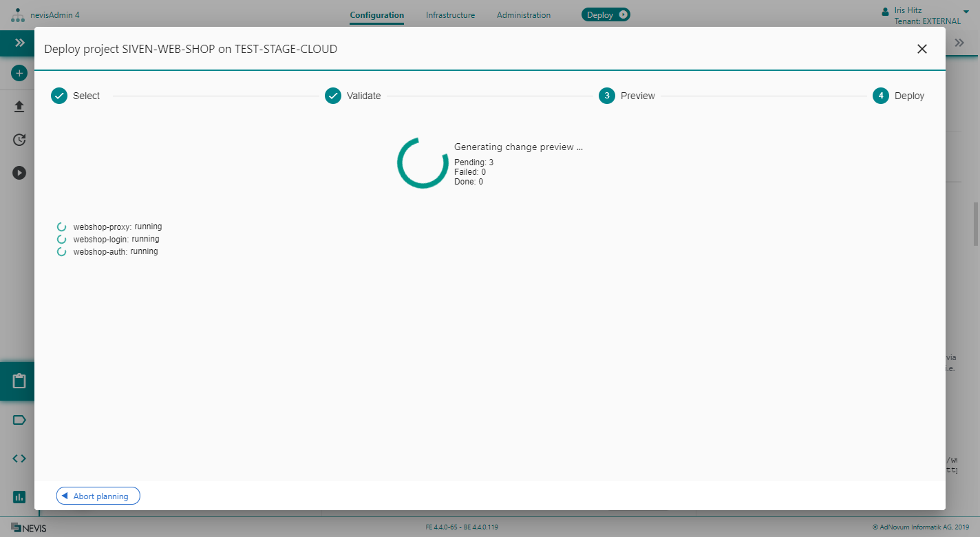The height and width of the screenshot is (537, 980).
Task: Click the play icon in left sidebar
Action: [x=19, y=173]
